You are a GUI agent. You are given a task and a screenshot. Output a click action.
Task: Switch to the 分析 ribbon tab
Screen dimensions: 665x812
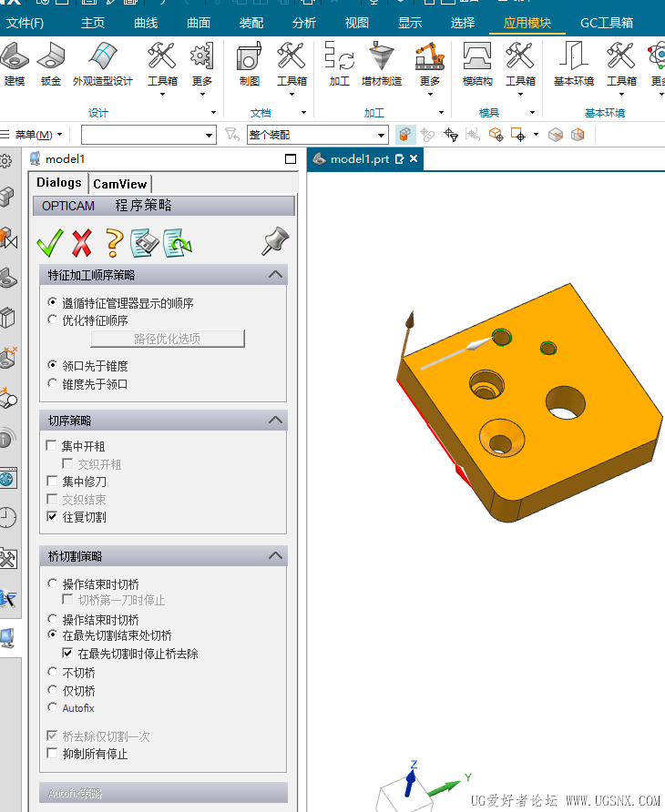tap(304, 23)
